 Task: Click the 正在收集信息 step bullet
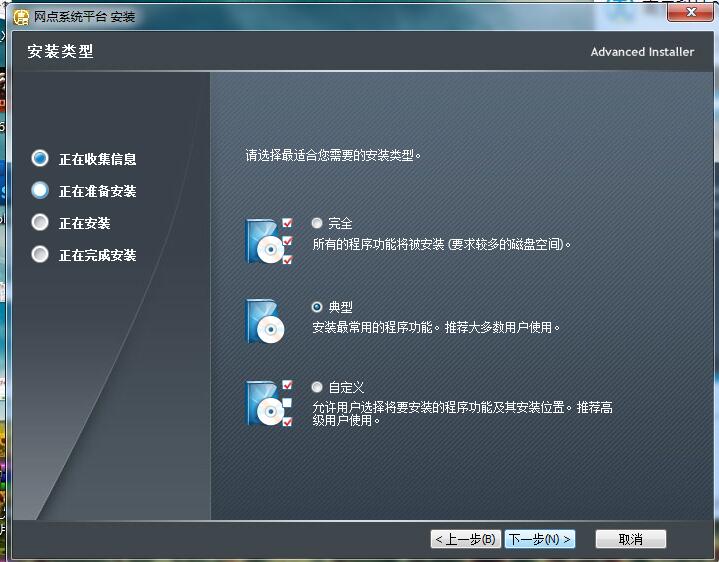point(40,158)
